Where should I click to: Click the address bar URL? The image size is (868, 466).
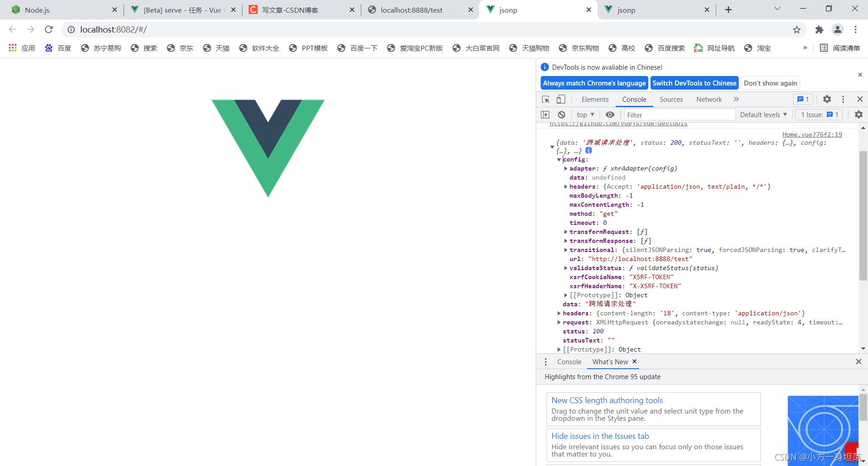pos(113,29)
